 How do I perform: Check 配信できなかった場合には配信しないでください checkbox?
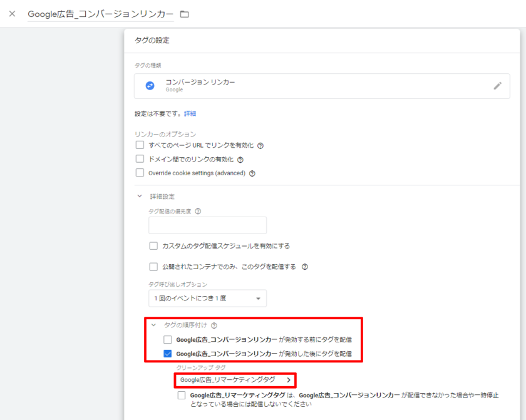(182, 395)
